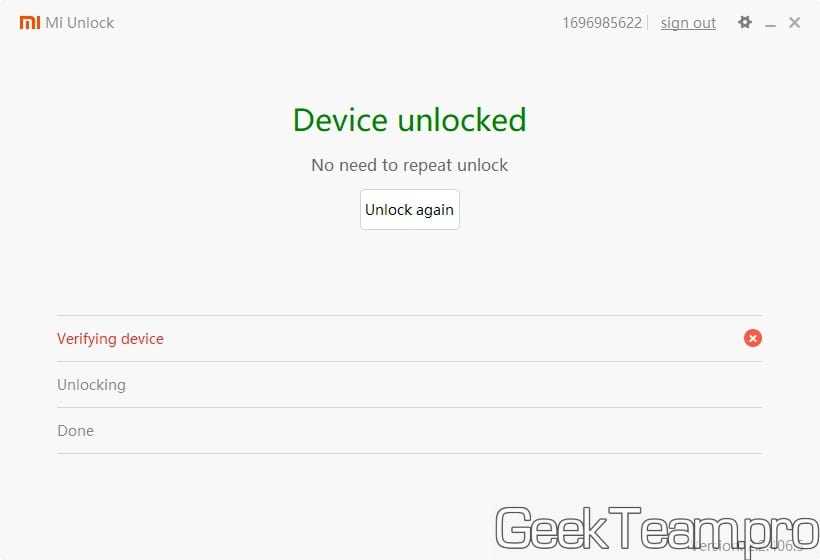This screenshot has width=820, height=560.
Task: Click the red error icon beside Verifying device
Action: point(753,338)
